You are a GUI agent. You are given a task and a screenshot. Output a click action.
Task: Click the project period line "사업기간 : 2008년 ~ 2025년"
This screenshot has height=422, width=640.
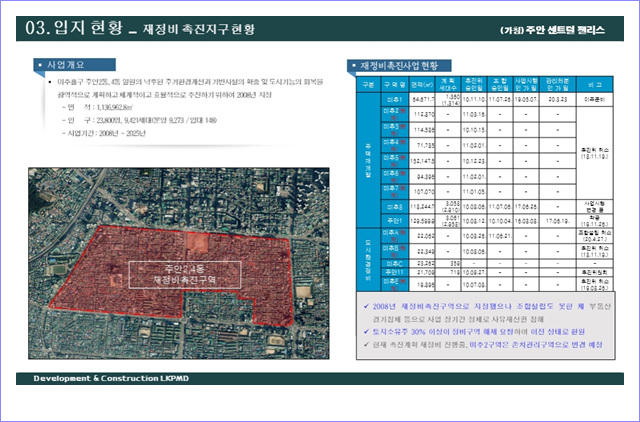[104, 133]
